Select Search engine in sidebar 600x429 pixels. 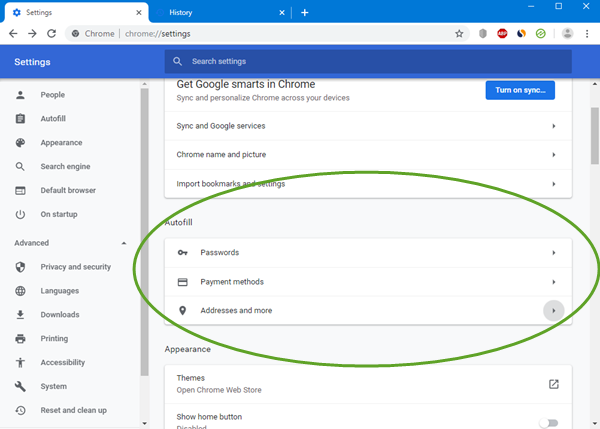coord(65,166)
